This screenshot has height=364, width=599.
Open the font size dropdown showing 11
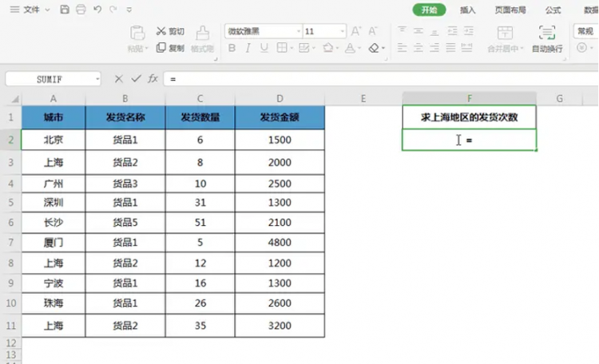pos(343,31)
